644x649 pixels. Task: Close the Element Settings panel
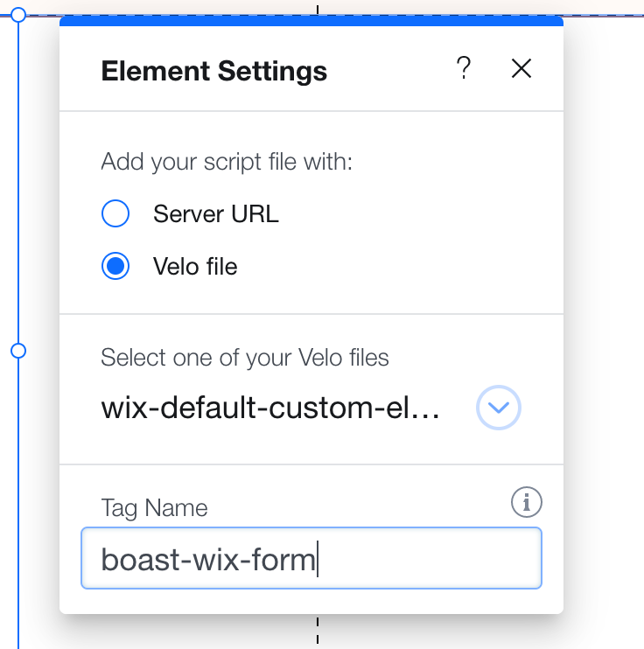pos(521,69)
